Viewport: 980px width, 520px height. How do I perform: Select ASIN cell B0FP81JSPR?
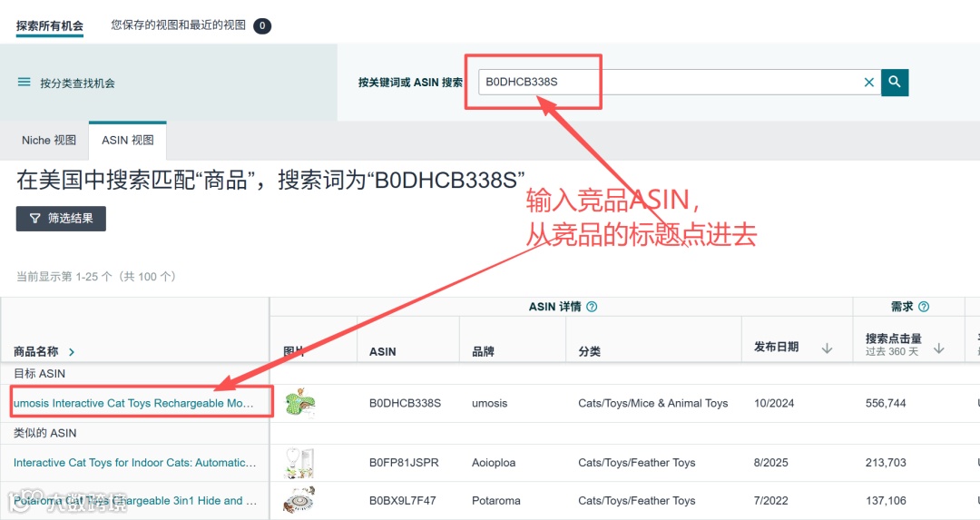(404, 463)
